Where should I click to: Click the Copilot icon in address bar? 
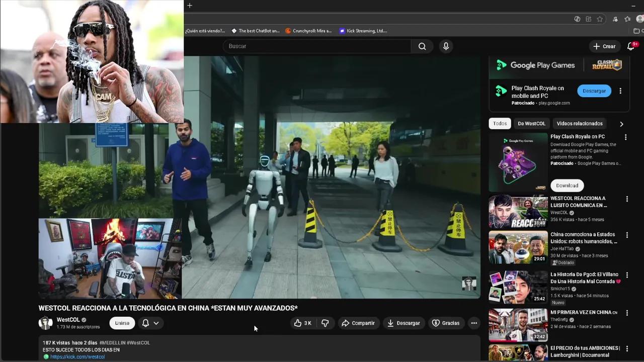click(x=577, y=19)
